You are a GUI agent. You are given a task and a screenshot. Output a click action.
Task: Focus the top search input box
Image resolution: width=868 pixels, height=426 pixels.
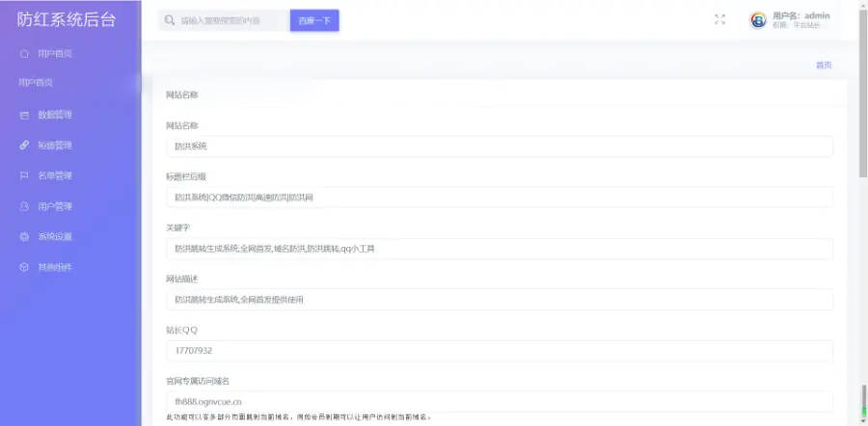tap(231, 20)
